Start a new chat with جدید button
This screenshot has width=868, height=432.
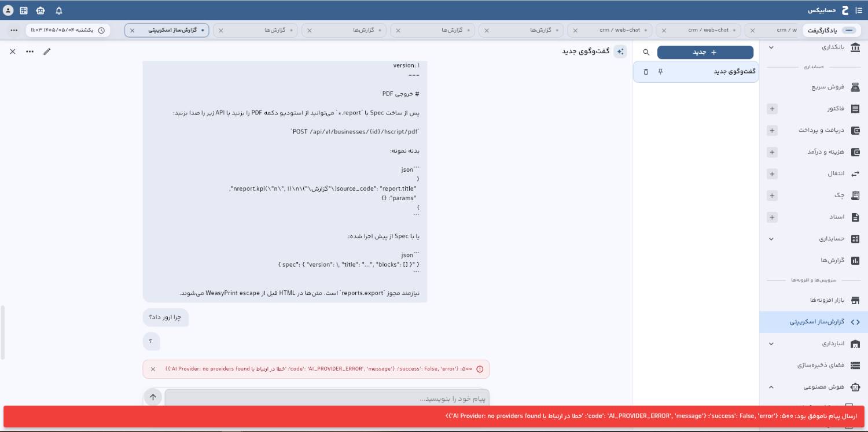705,52
